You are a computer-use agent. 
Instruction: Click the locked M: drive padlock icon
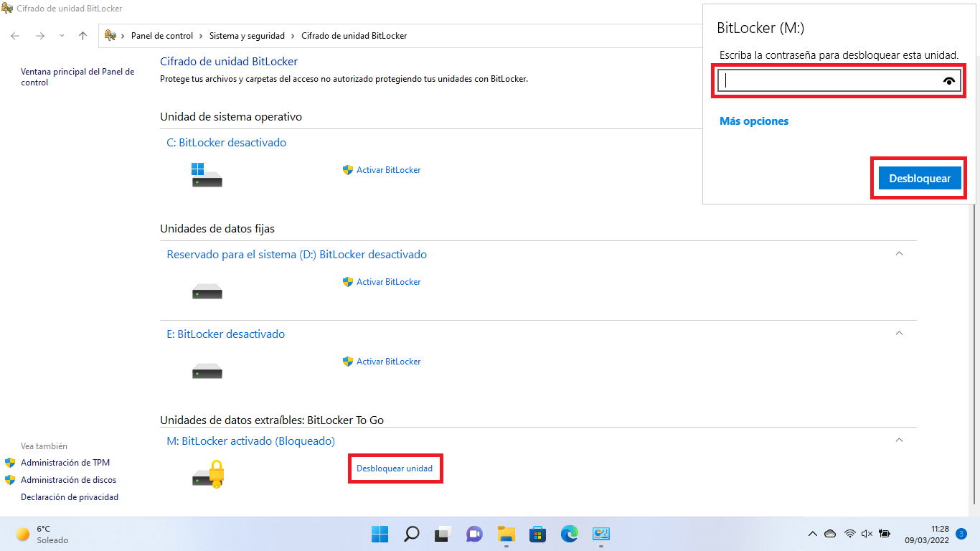[x=209, y=474]
